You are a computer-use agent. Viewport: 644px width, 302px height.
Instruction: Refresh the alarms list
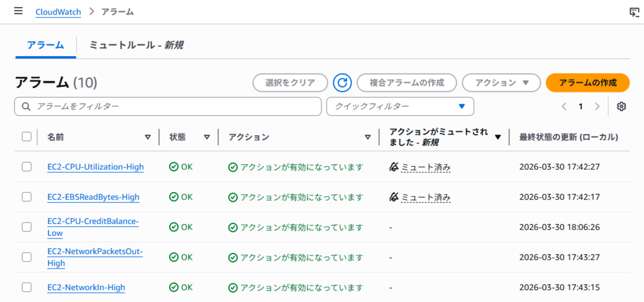[x=342, y=82]
